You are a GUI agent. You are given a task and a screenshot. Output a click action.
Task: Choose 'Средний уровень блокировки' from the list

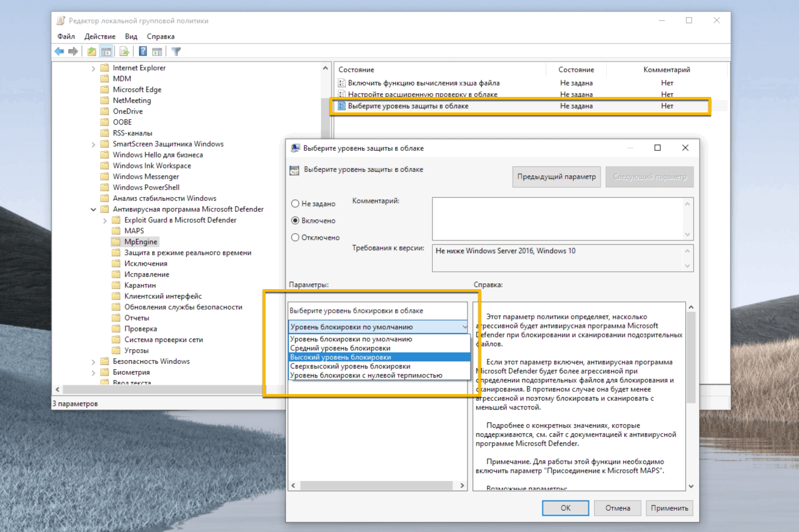[380, 348]
